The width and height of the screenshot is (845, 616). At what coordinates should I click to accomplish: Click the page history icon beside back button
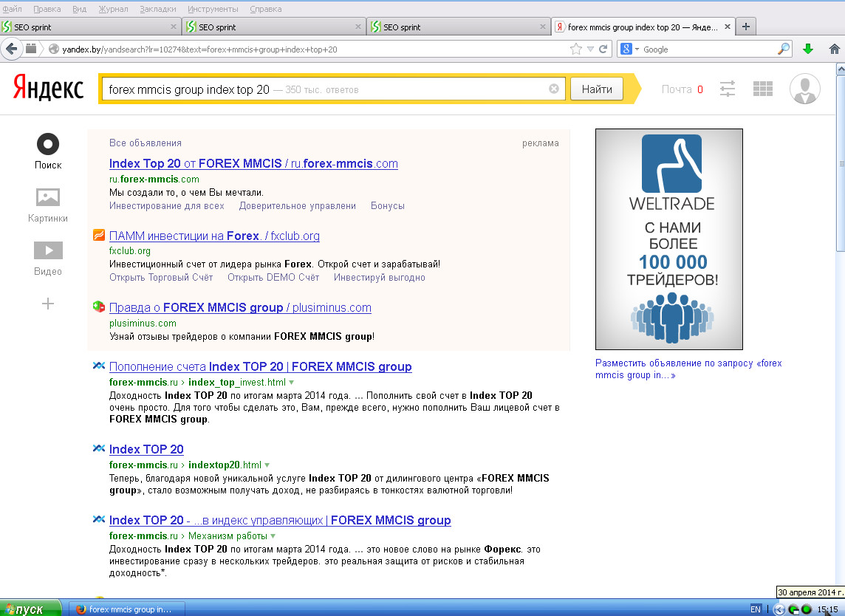[31, 49]
